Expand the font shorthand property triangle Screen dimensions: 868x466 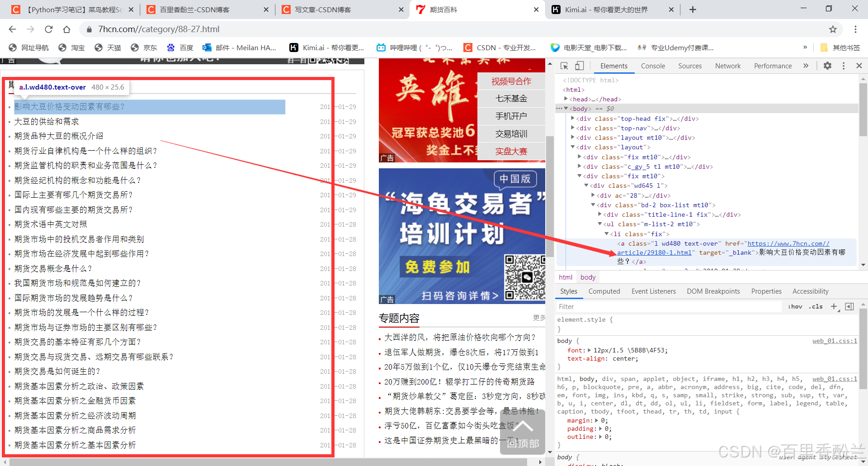tap(589, 350)
